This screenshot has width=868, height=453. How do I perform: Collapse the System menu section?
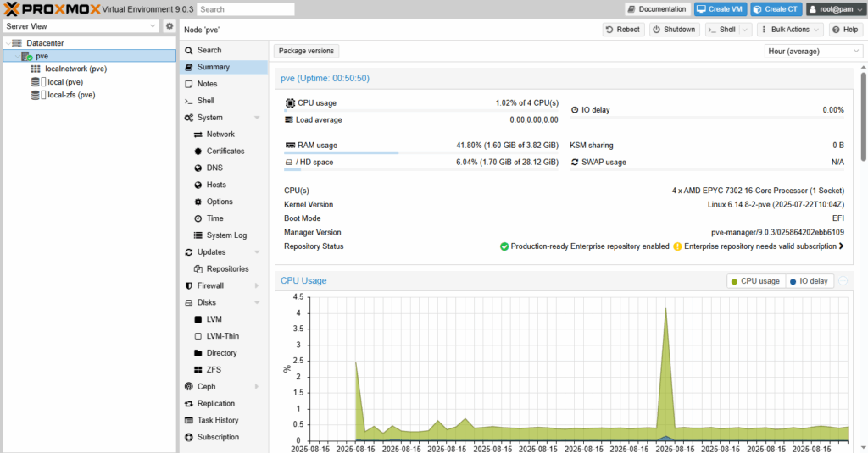[x=257, y=117]
